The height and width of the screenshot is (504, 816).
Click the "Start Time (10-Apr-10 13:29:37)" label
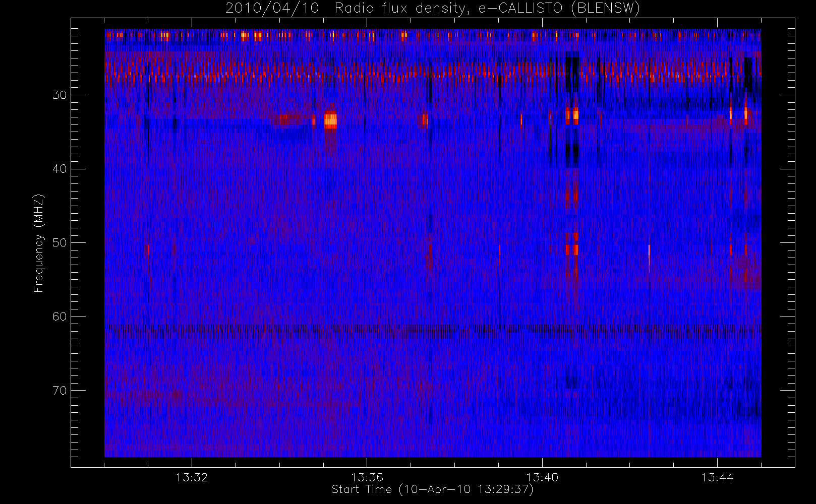[432, 489]
